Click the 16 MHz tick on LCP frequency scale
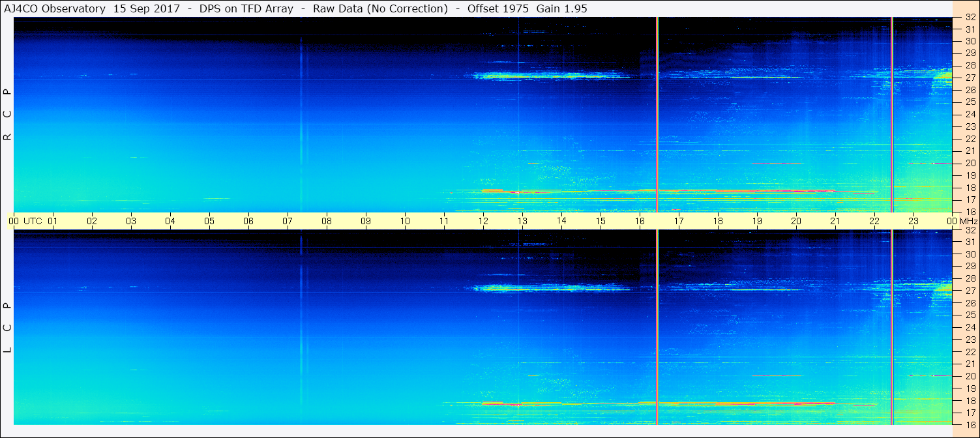 point(970,424)
